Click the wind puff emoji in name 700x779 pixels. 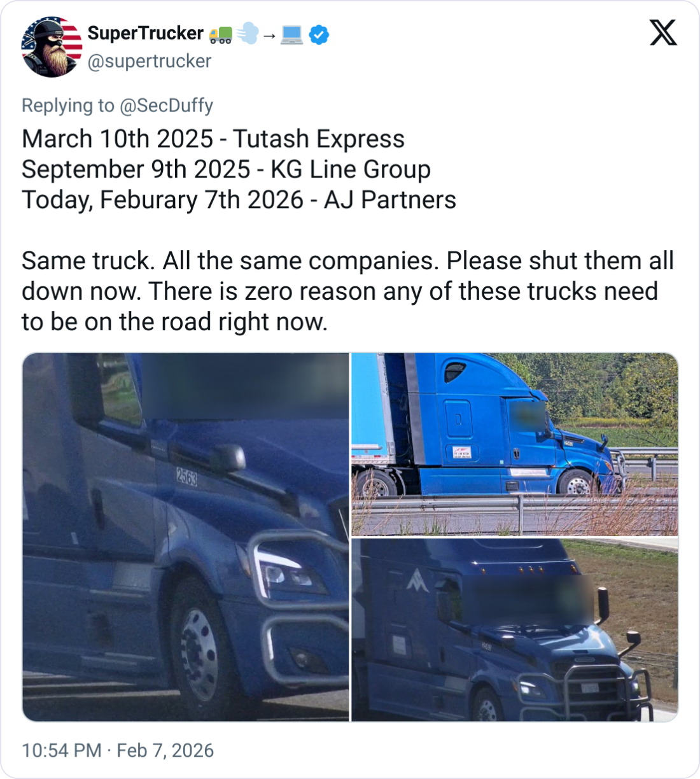247,34
